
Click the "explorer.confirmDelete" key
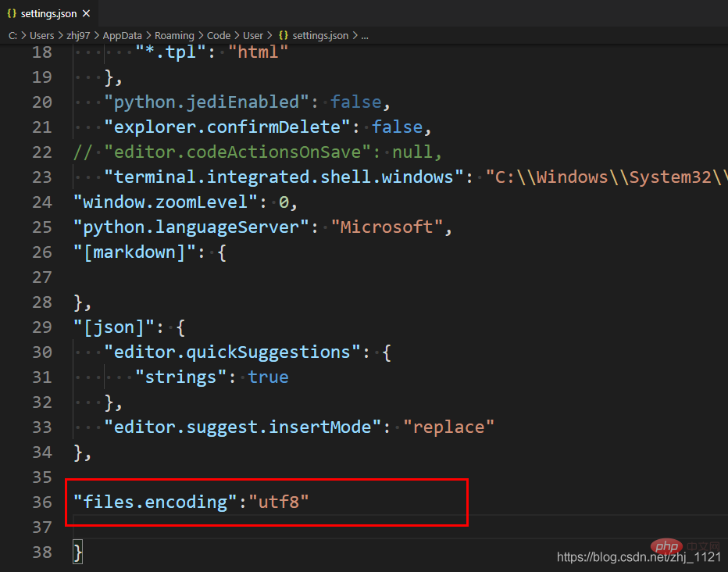(227, 127)
